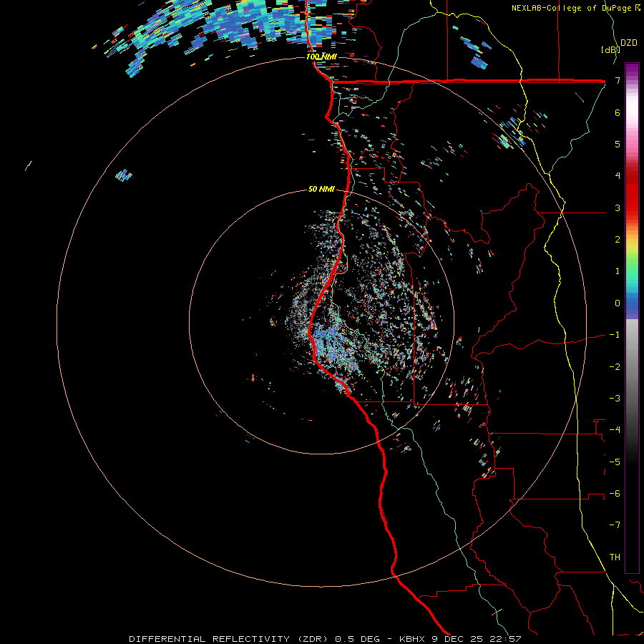Screen dimensions: 644x644
Task: Click the 7 value on color scale
Action: click(x=618, y=80)
